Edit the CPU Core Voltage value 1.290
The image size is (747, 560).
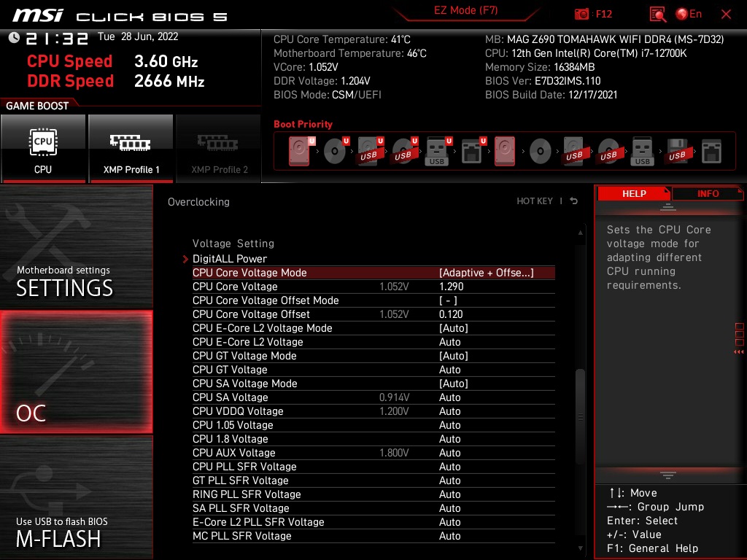[x=451, y=287]
